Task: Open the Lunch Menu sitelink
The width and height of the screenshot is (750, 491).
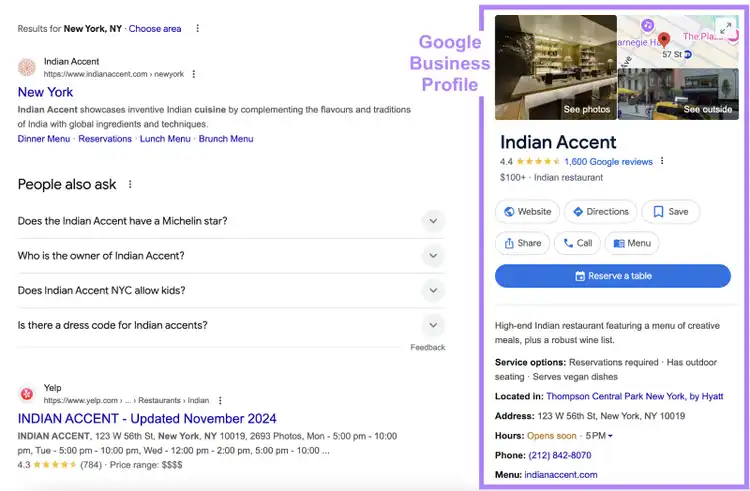Action: [165, 139]
